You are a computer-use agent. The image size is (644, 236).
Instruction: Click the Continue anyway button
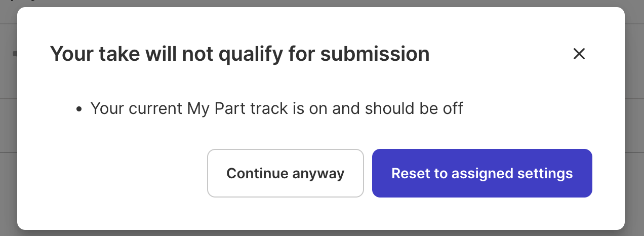pos(285,173)
